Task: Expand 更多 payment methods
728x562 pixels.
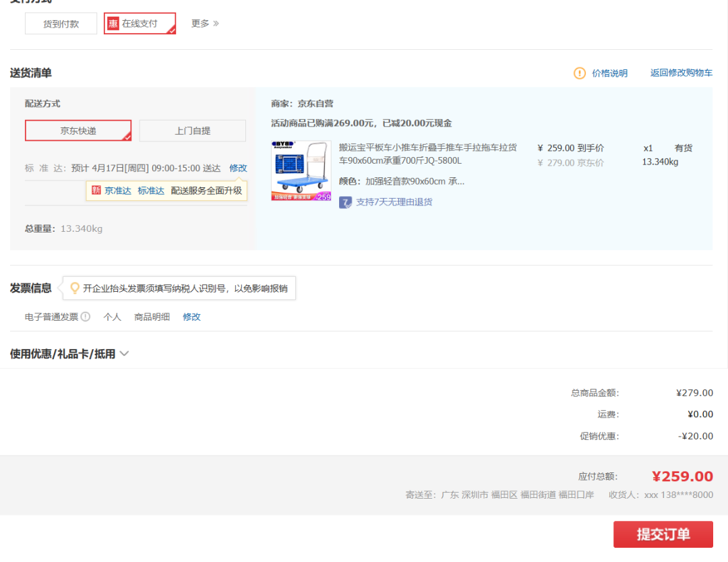Action: pos(205,23)
